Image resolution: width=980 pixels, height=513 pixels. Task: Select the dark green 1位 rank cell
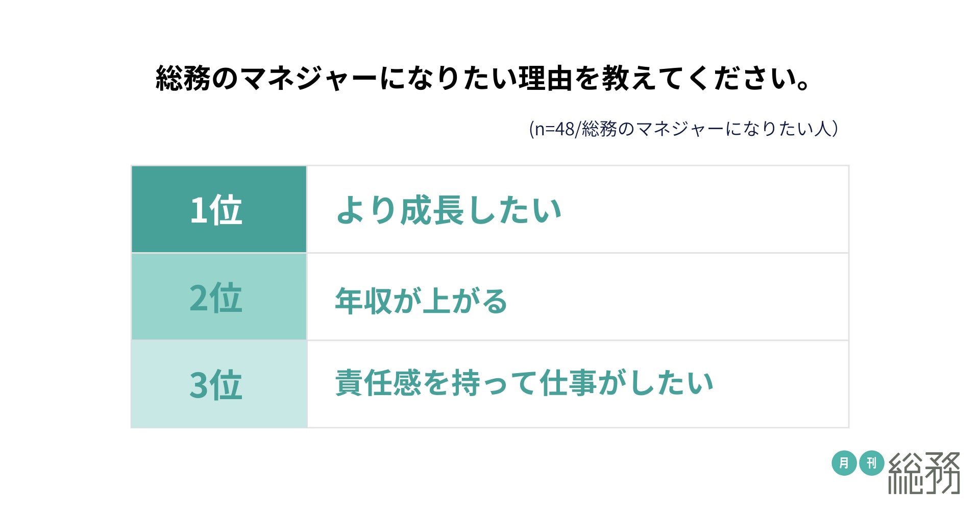pos(218,209)
